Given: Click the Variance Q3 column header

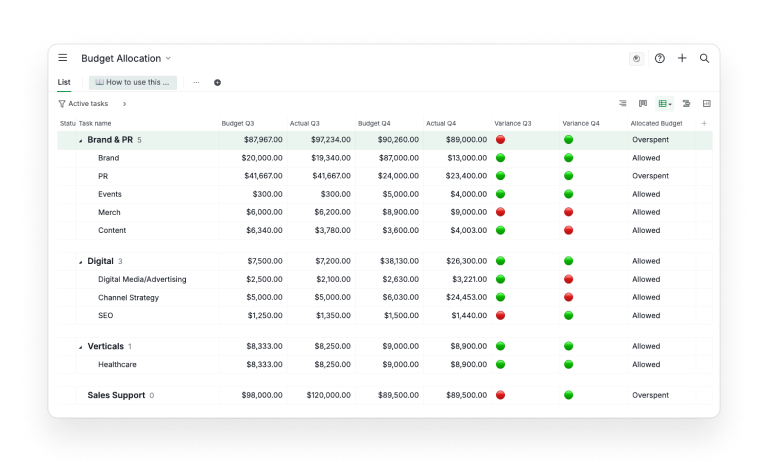Looking at the screenshot, I should pyautogui.click(x=513, y=123).
